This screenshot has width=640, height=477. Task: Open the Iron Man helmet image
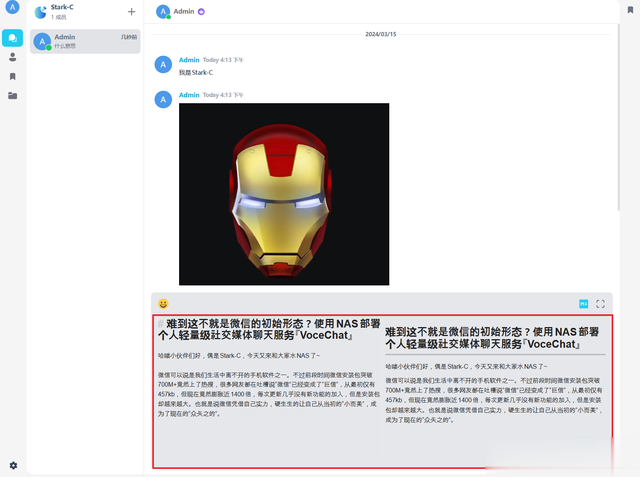pyautogui.click(x=284, y=194)
